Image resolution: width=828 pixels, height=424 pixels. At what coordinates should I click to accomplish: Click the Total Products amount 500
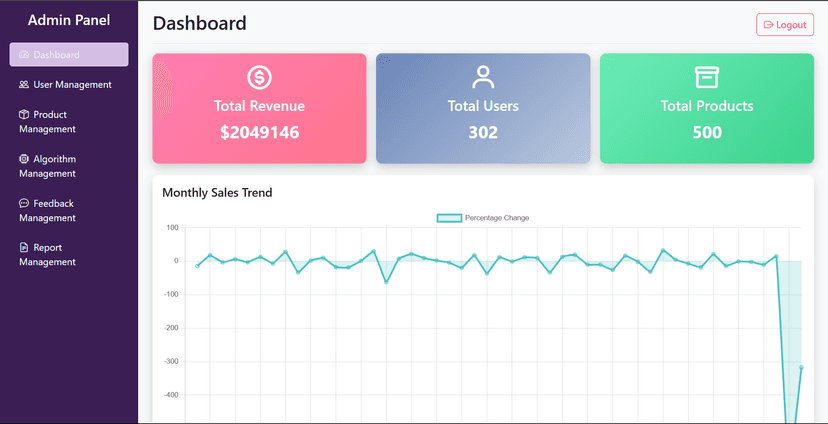707,132
